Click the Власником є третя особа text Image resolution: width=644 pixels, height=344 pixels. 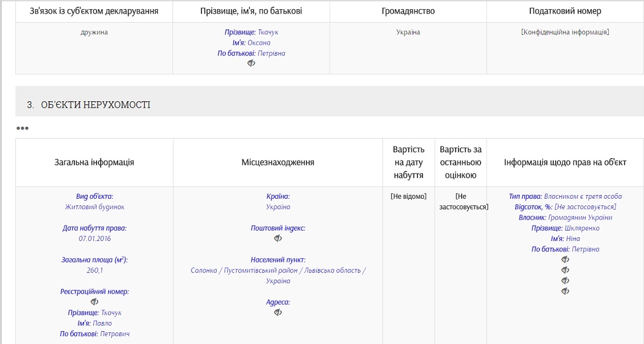(x=583, y=196)
